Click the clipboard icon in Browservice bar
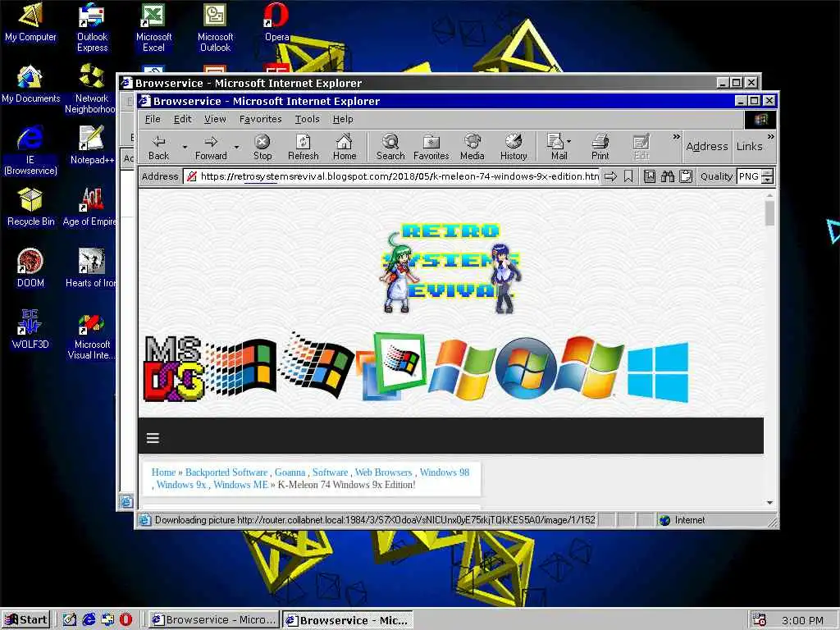The height and width of the screenshot is (630, 840). tap(686, 176)
